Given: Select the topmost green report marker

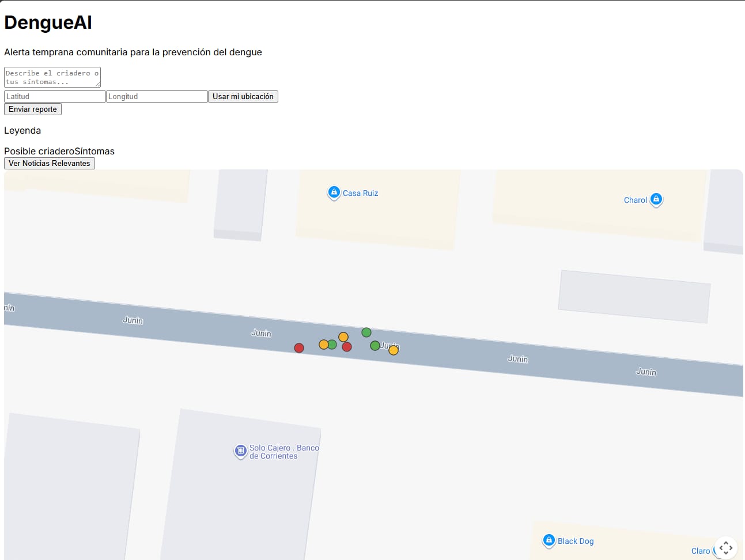Looking at the screenshot, I should pos(366,332).
